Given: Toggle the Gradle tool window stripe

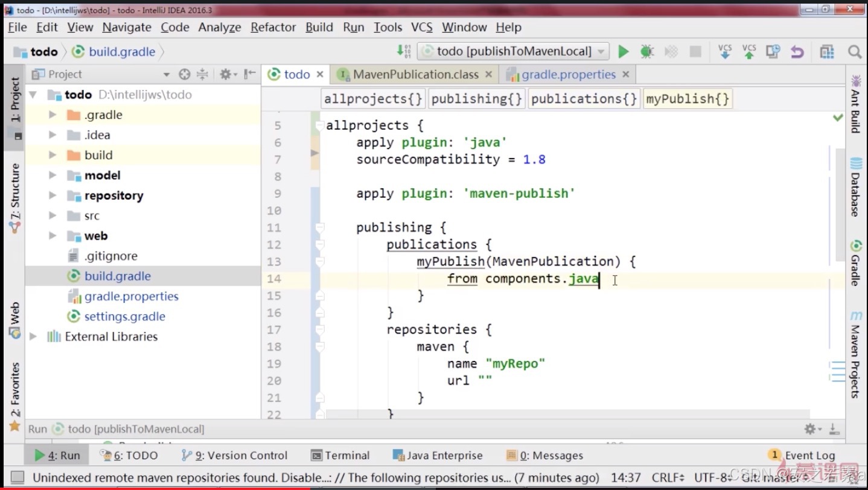Looking at the screenshot, I should 856,262.
